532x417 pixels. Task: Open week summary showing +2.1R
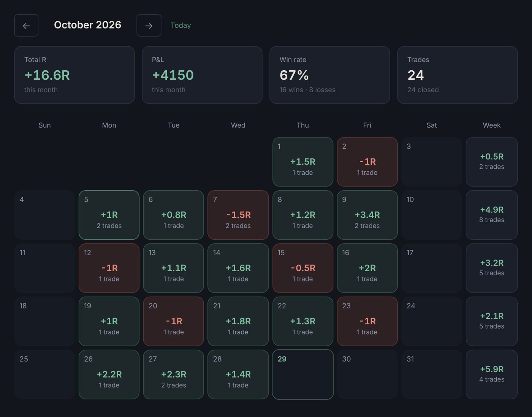click(x=492, y=321)
